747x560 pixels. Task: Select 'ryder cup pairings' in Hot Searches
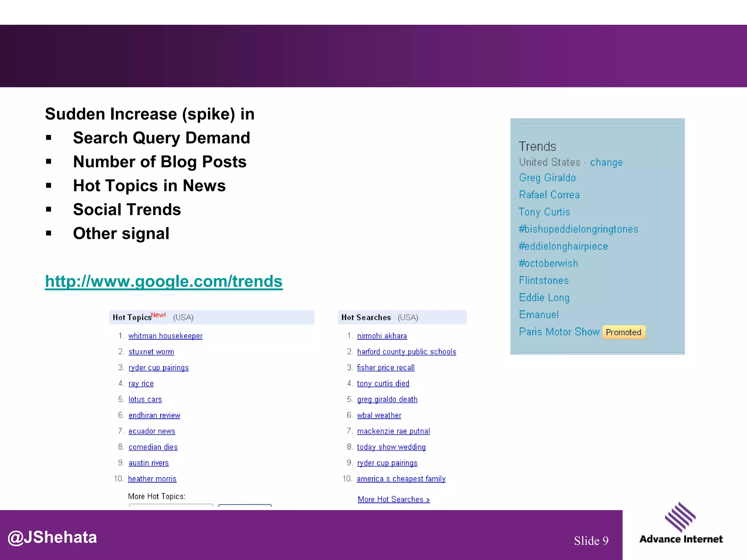(x=387, y=463)
